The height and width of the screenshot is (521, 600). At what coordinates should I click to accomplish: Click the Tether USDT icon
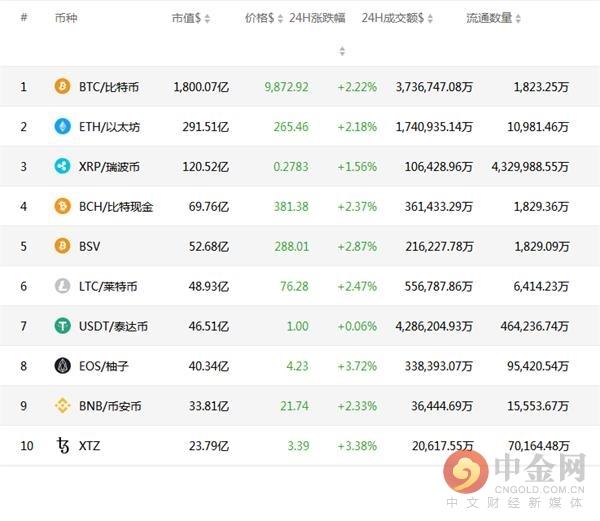pyautogui.click(x=62, y=326)
